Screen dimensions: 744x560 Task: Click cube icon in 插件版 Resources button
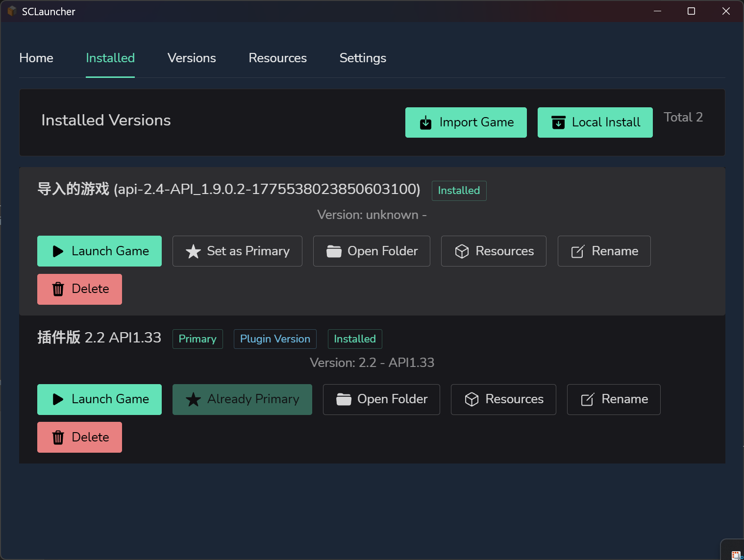click(x=471, y=399)
